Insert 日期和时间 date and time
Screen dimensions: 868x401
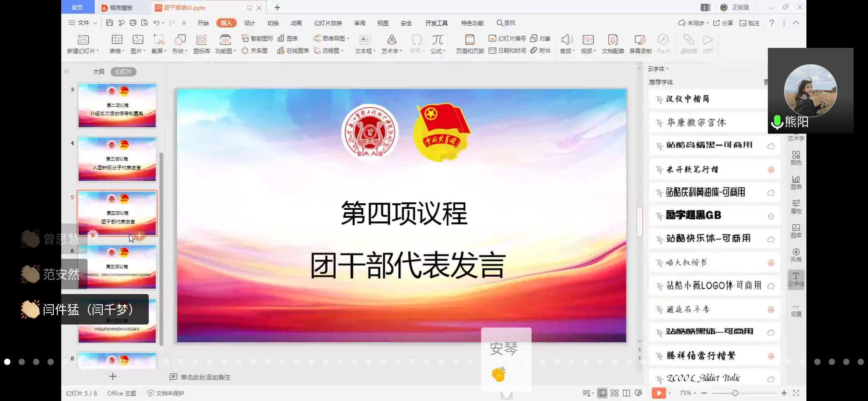tap(507, 50)
